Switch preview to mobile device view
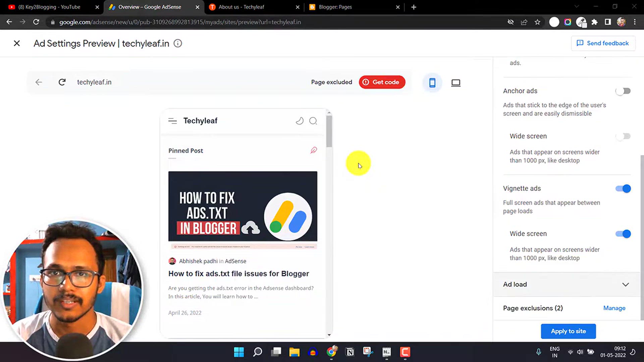This screenshot has width=644, height=362. point(432,82)
